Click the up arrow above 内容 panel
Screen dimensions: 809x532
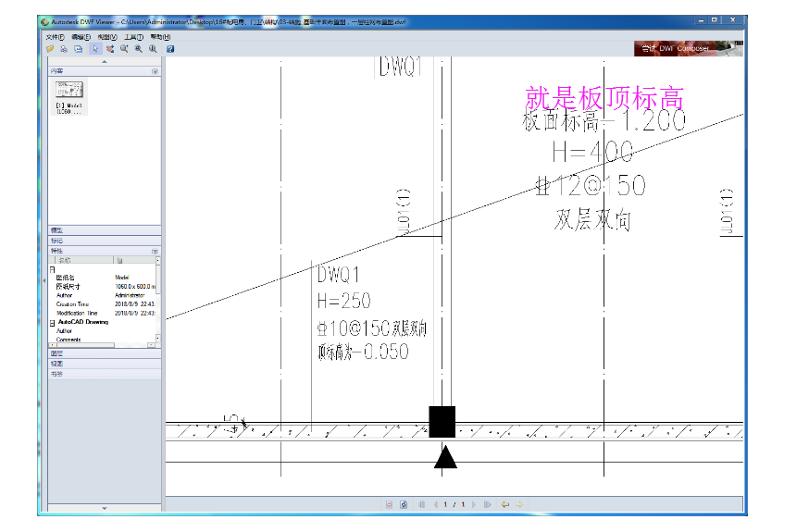[x=105, y=62]
